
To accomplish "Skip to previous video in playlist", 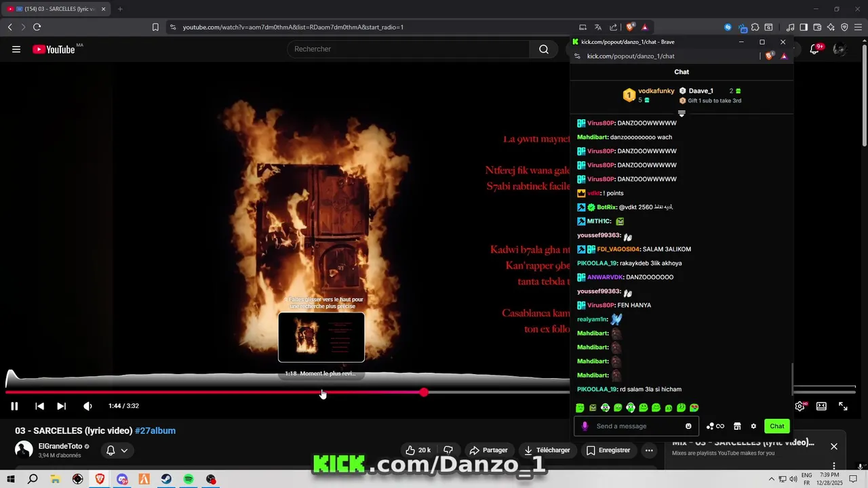I will (x=39, y=406).
